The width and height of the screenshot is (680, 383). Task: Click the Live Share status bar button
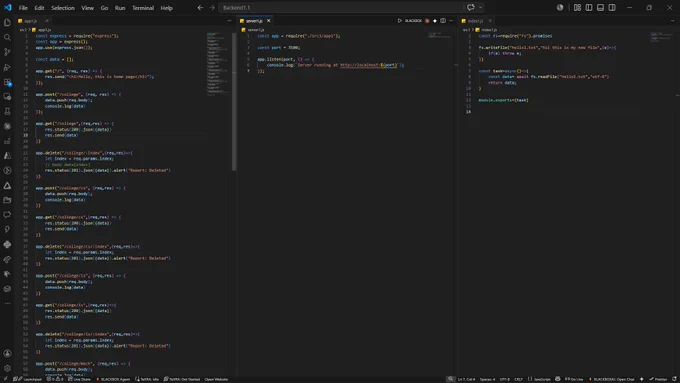pyautogui.click(x=79, y=379)
